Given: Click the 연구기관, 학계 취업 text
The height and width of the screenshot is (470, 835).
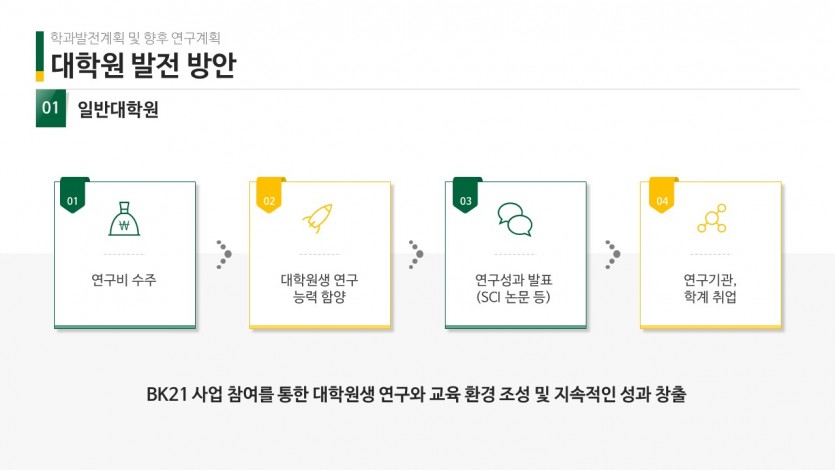Looking at the screenshot, I should 710,288.
